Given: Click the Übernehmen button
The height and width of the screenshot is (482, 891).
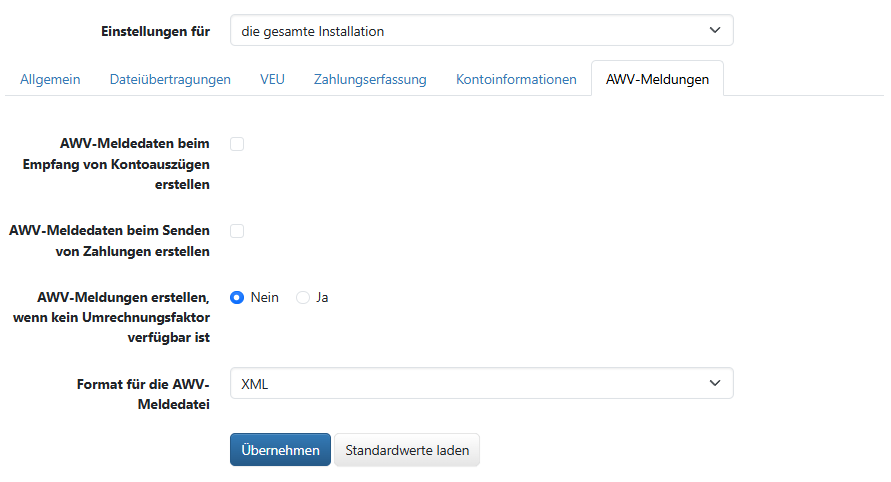Looking at the screenshot, I should point(280,450).
